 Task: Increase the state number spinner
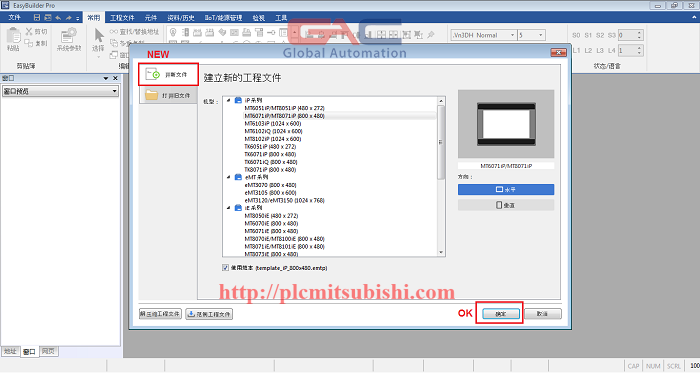(639, 33)
